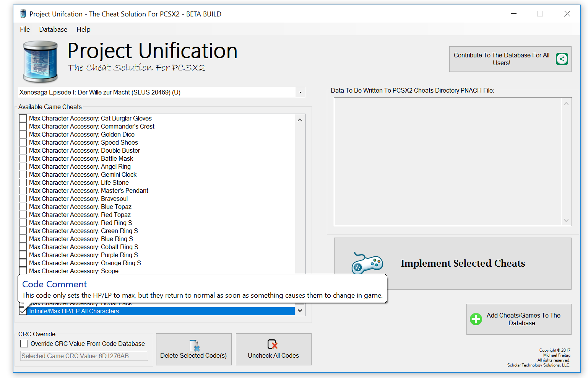Screen dimensions: 588x378
Task: Check the Orange Ring S box
Action: (x=23, y=263)
